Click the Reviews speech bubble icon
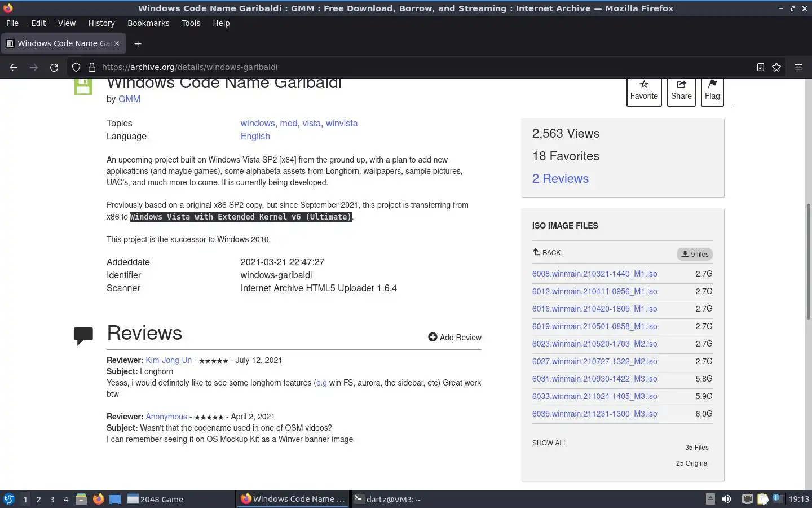812x508 pixels. [83, 335]
